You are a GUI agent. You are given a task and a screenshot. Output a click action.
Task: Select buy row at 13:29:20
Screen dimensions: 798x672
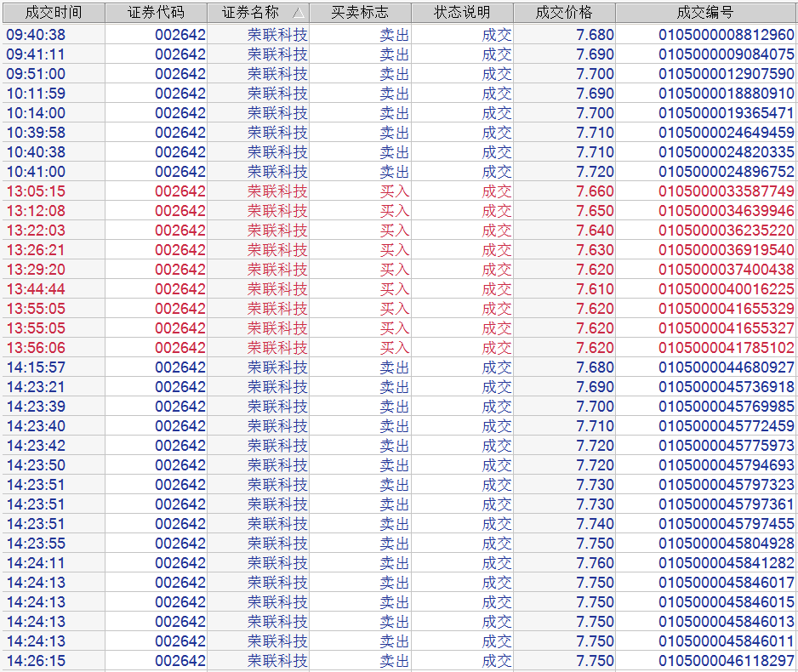coord(399,270)
